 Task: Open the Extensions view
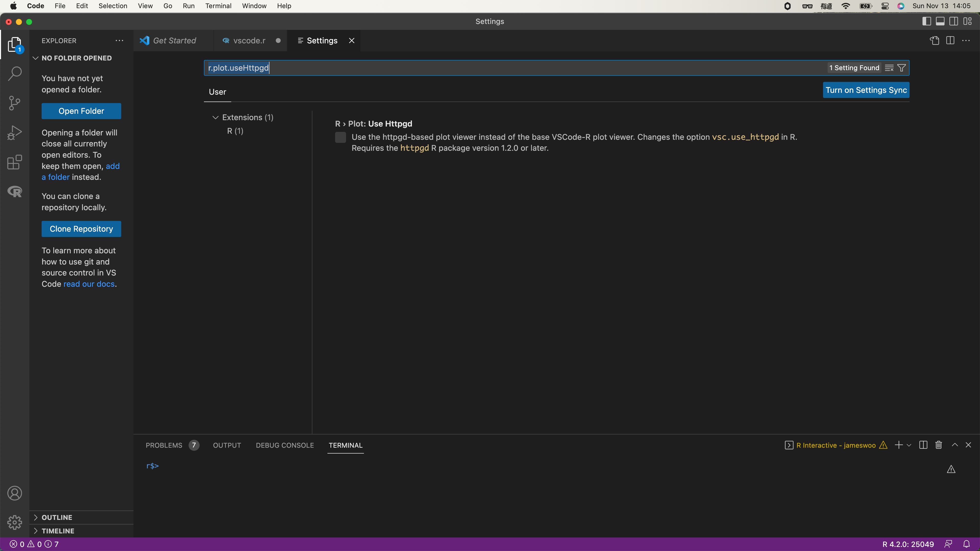click(15, 162)
